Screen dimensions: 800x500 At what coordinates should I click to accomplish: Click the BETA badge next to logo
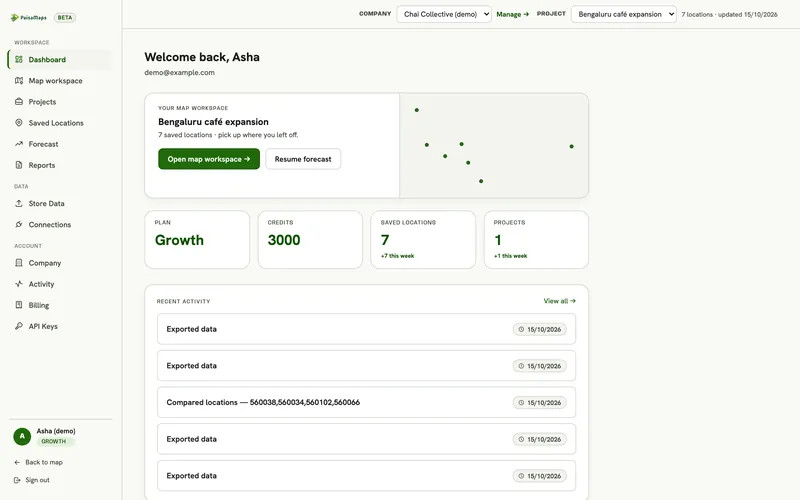65,17
